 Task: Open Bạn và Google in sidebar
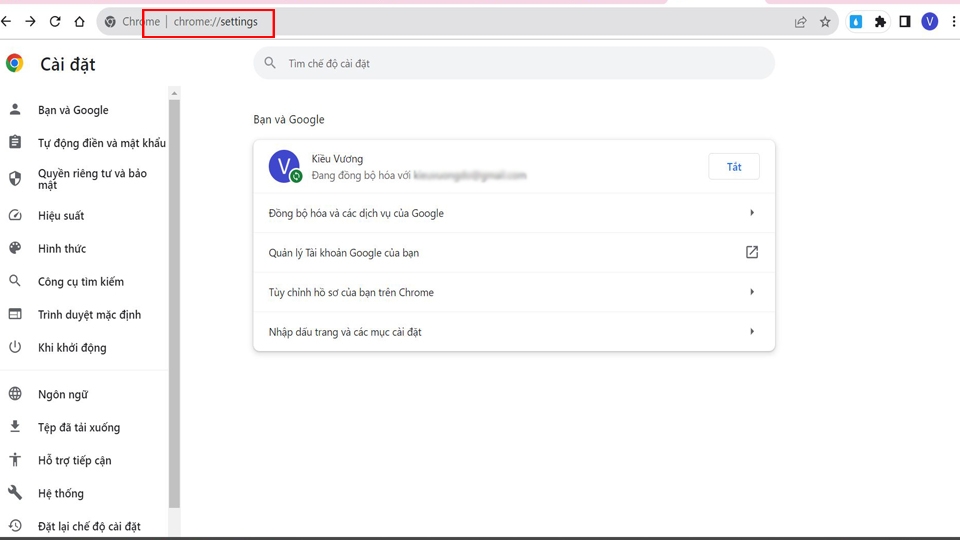click(x=73, y=110)
